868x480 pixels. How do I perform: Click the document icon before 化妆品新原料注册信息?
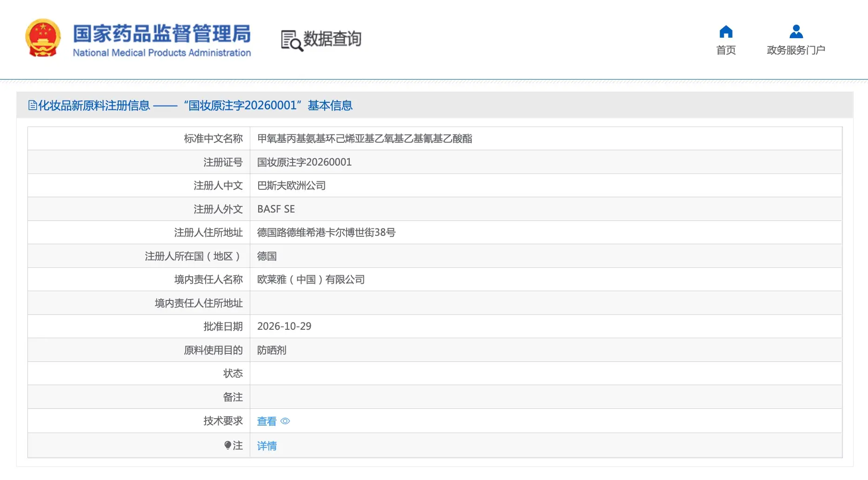point(33,106)
